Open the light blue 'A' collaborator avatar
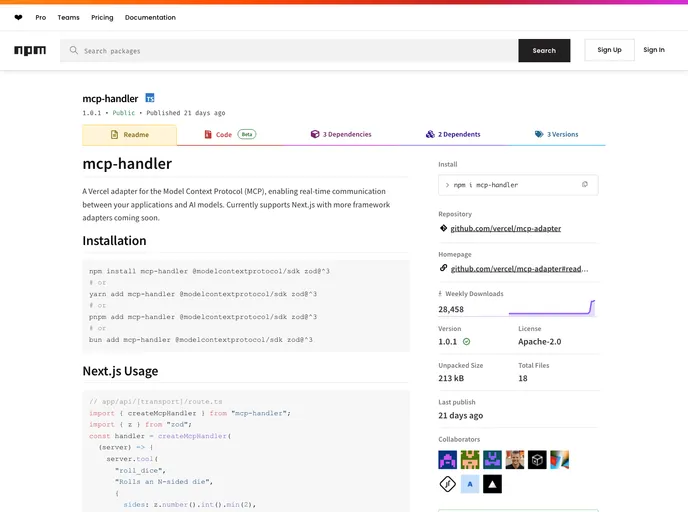 coord(470,484)
